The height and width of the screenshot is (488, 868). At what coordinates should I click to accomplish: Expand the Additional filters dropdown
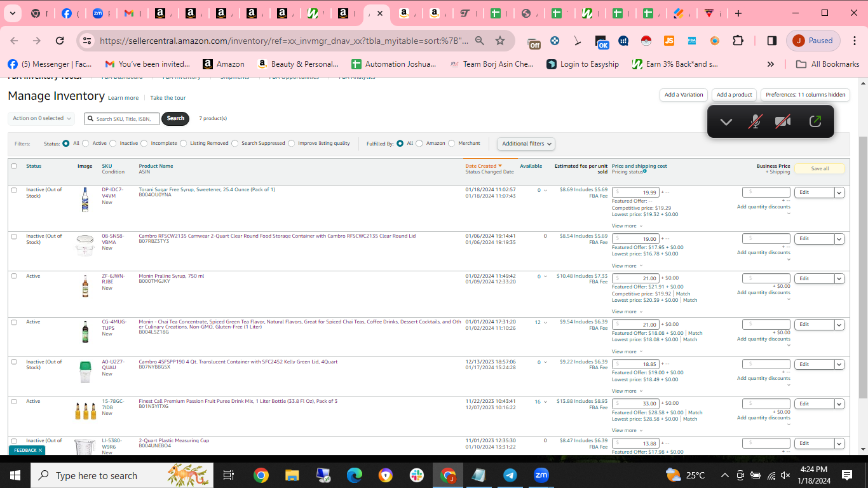[x=526, y=144]
